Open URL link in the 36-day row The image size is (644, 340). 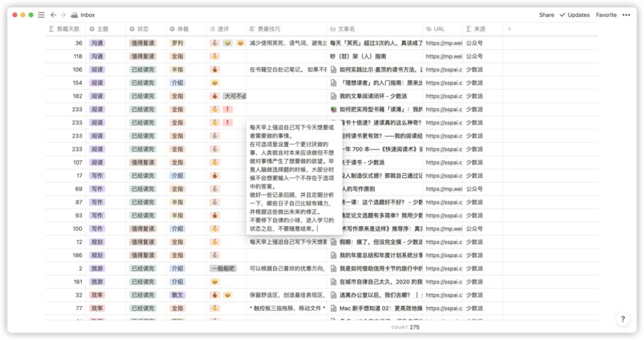444,43
